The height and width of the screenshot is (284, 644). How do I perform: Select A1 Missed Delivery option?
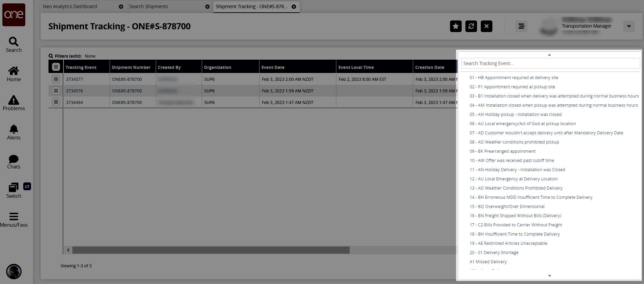[x=488, y=262]
